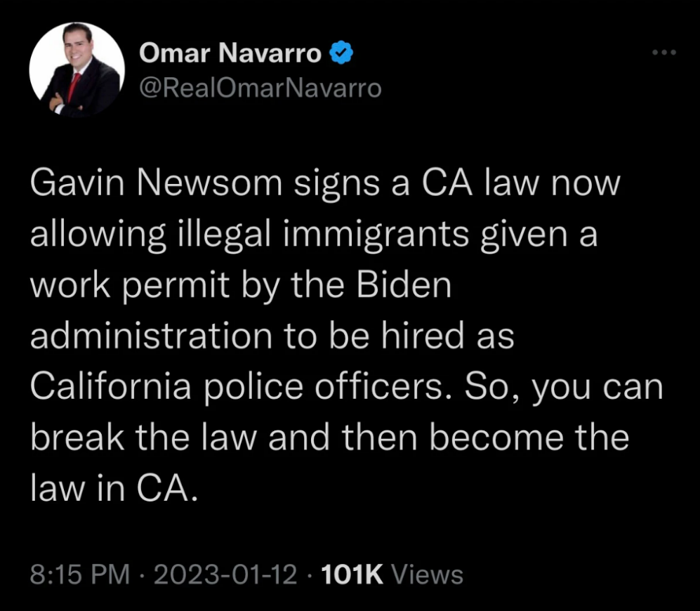This screenshot has height=611, width=700.
Task: Click the blue verified checkmark badge
Action: tap(341, 53)
